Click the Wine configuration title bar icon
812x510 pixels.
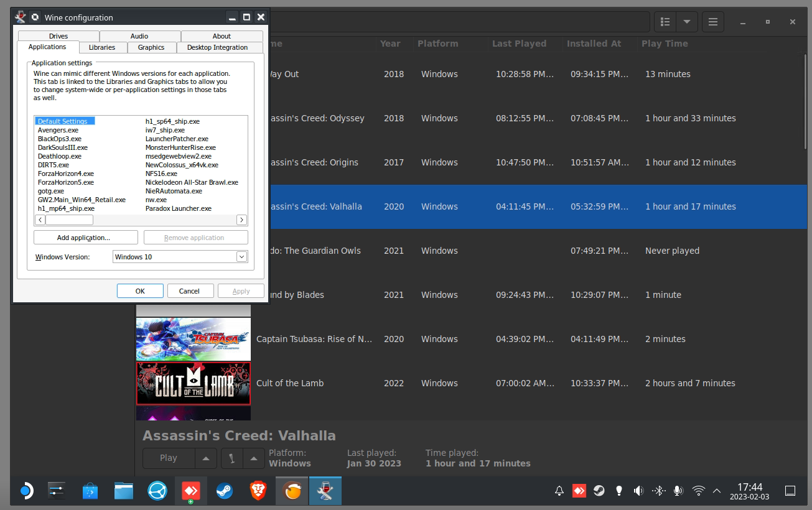pyautogui.click(x=21, y=17)
